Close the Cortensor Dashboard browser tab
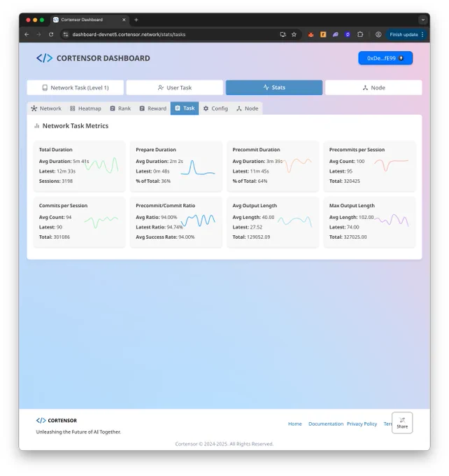The image size is (449, 476). pyautogui.click(x=124, y=20)
